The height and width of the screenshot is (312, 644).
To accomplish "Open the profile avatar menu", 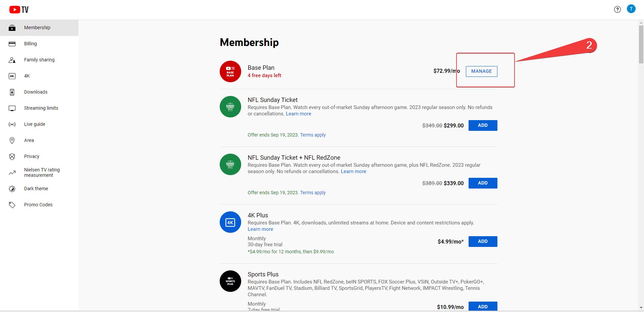I will (631, 9).
